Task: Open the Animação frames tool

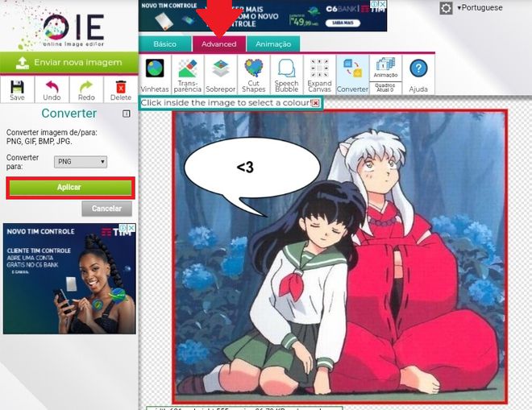Action: tap(385, 68)
